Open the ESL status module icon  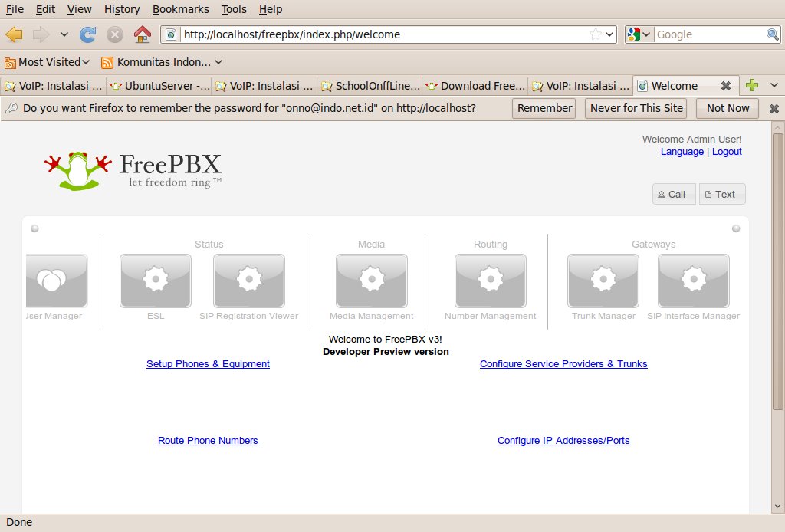[x=156, y=281]
